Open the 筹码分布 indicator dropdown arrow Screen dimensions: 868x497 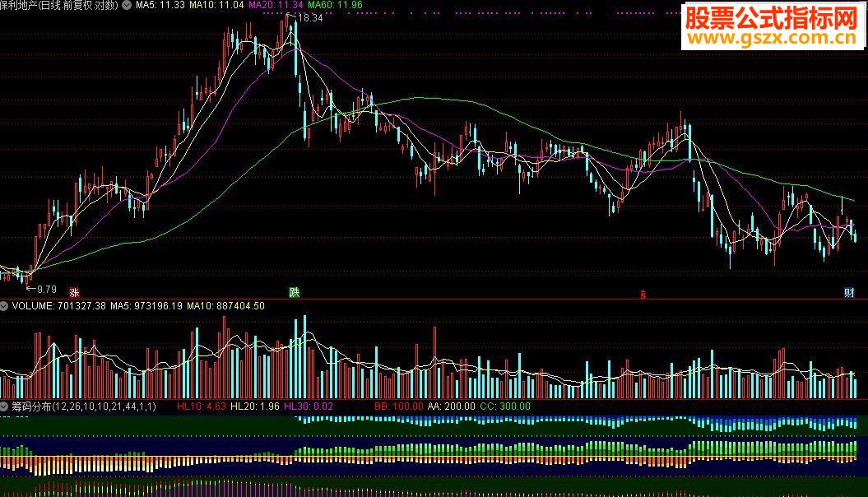4,406
